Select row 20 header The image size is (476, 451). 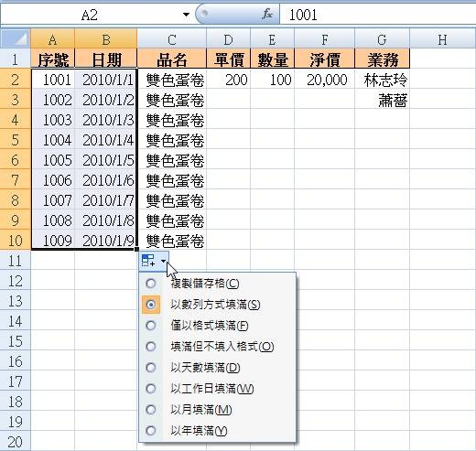16,441
